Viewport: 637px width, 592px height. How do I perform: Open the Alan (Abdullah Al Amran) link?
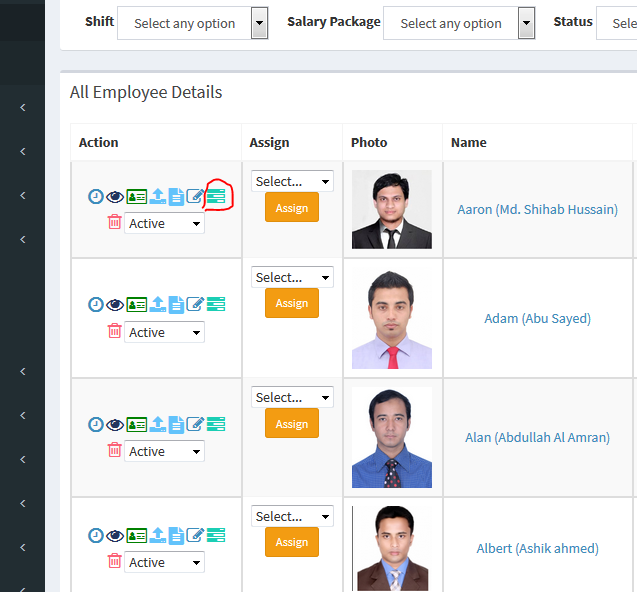(x=537, y=437)
